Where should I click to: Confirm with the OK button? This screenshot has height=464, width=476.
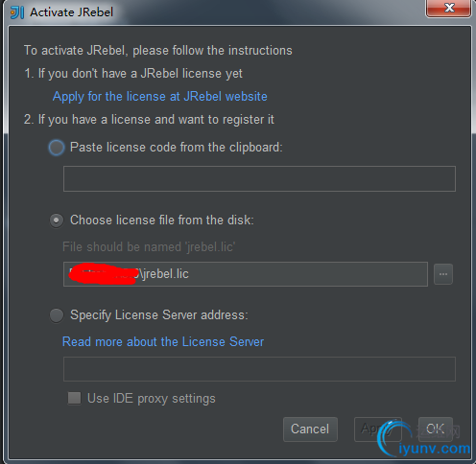(x=436, y=429)
